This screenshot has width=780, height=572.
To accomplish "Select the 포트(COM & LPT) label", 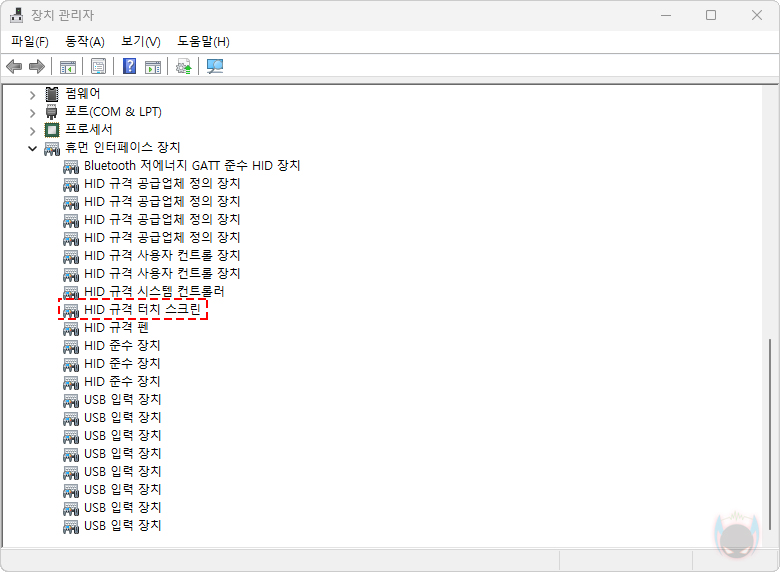I will coord(113,112).
